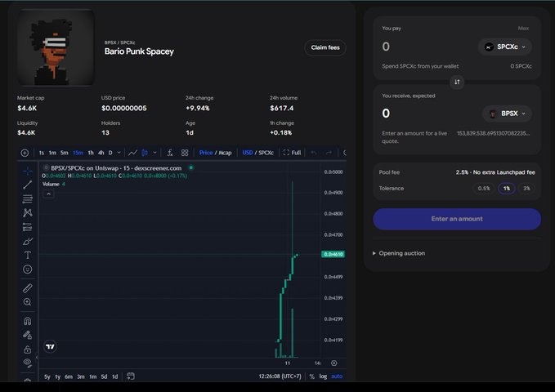Activate the zoom in tool
Viewport: 555px width, 392px height.
27,302
